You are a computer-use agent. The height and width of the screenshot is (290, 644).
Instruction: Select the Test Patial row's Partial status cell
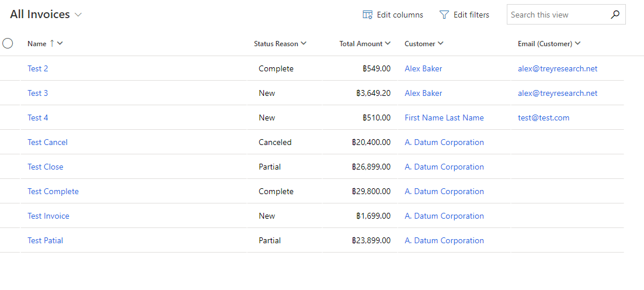[270, 240]
